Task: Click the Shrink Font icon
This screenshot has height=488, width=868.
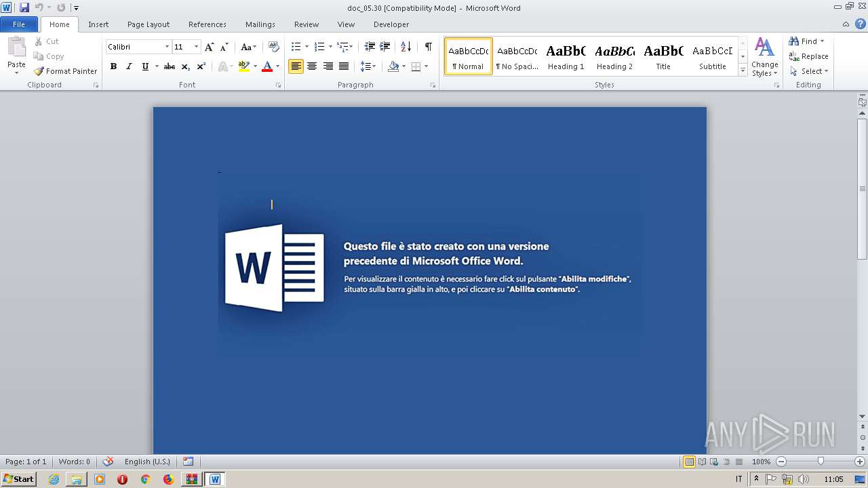Action: pos(224,47)
